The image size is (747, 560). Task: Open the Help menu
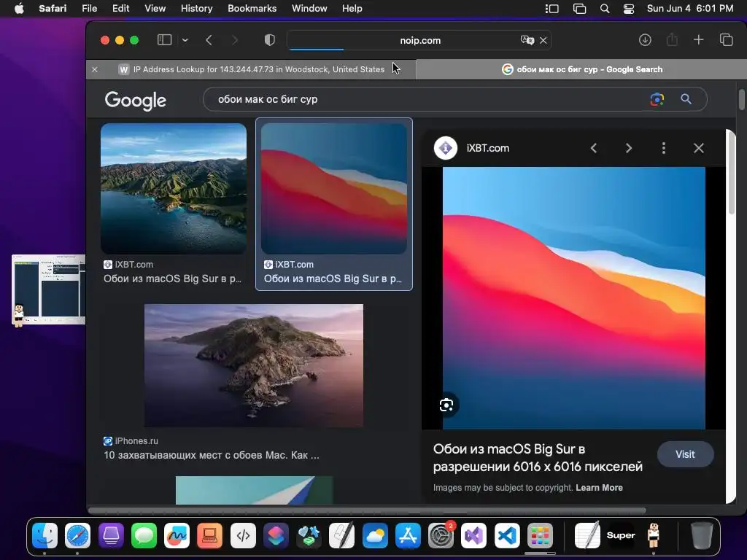(352, 9)
